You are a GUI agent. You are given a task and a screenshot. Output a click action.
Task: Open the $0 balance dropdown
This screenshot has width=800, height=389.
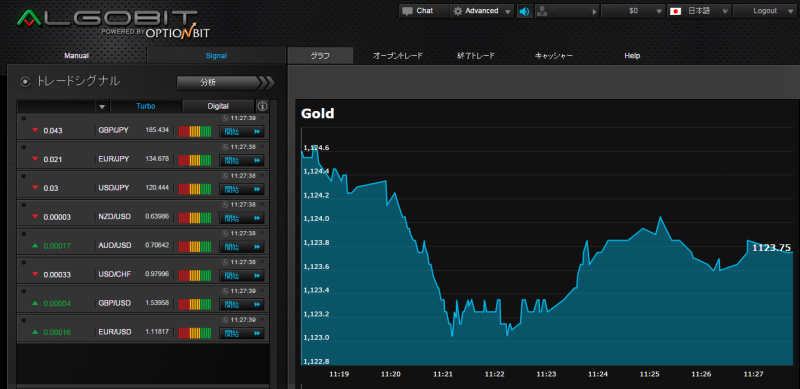click(633, 11)
